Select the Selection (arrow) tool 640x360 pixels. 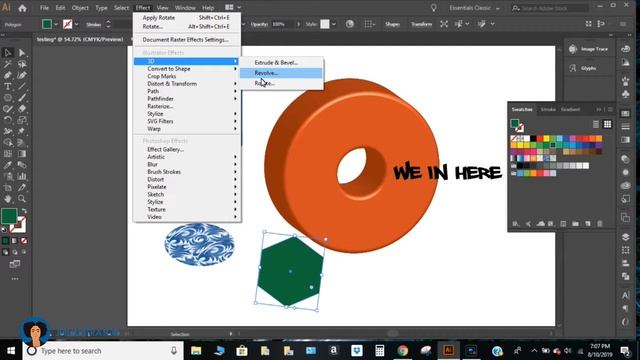point(8,53)
